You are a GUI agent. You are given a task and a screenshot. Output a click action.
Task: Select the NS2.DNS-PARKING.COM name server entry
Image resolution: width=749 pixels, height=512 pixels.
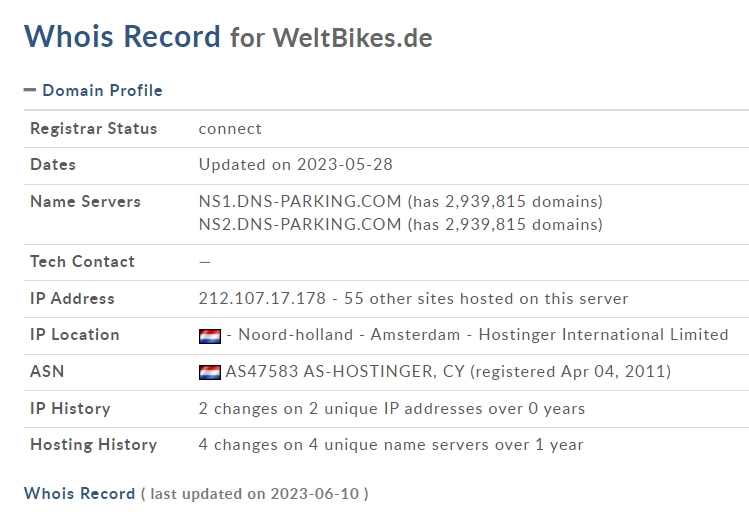[x=300, y=224]
